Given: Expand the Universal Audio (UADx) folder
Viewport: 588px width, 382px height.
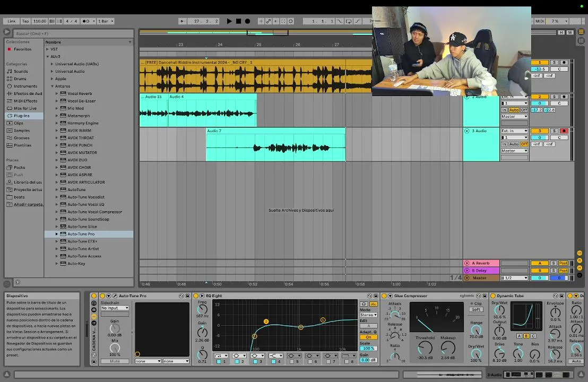Looking at the screenshot, I should click(x=52, y=64).
